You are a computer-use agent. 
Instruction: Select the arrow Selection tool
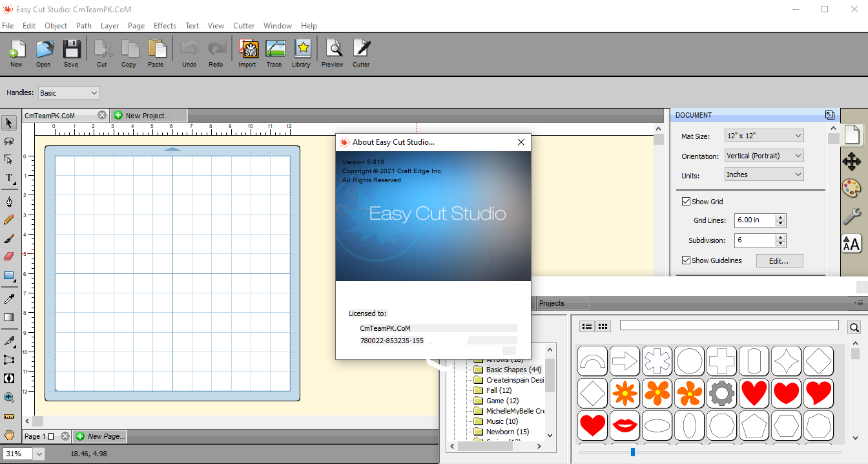pos(9,123)
